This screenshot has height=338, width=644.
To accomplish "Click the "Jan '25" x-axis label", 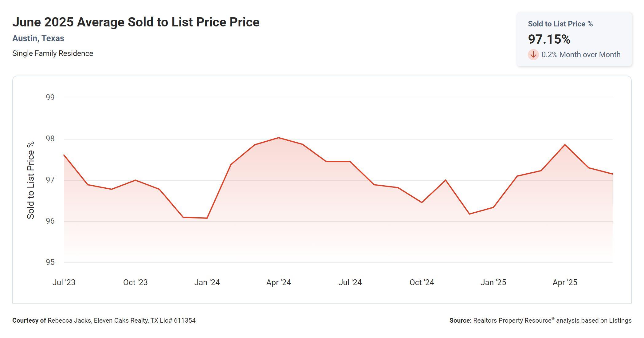I will 493,282.
